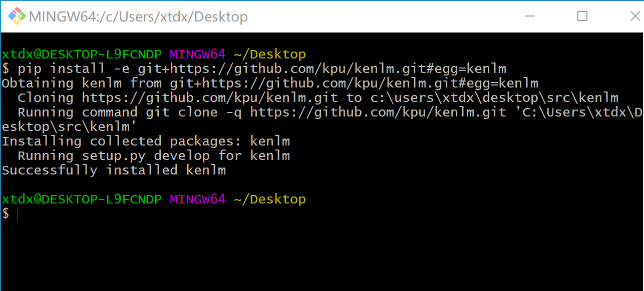The width and height of the screenshot is (644, 291).
Task: Click the magenta MINGW64 label in prompt
Action: 197,53
